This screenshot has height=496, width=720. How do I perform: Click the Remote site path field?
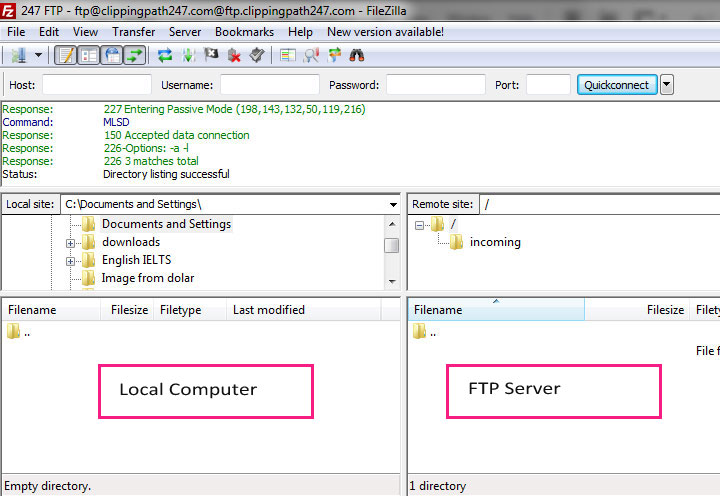(600, 204)
